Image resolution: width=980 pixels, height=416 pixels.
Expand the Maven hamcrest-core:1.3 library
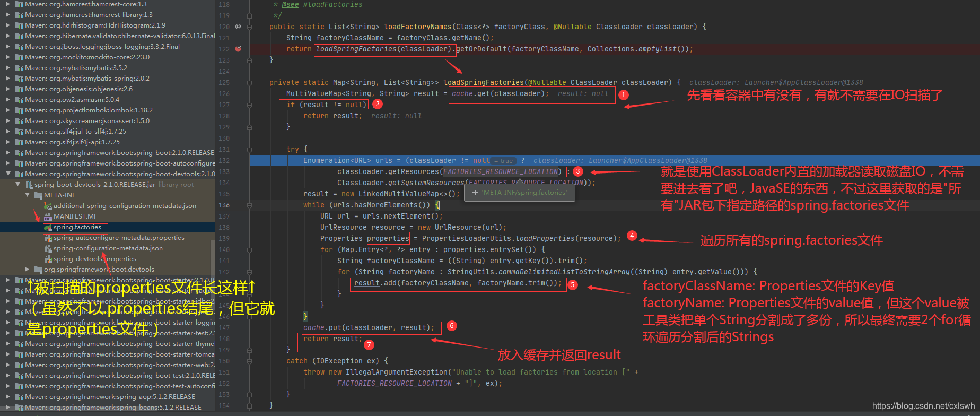(8, 4)
